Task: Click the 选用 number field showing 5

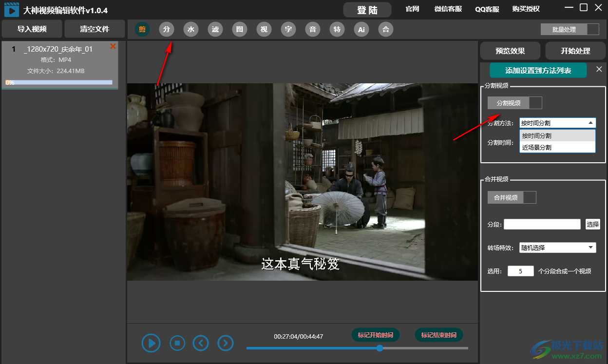Action: tap(520, 271)
